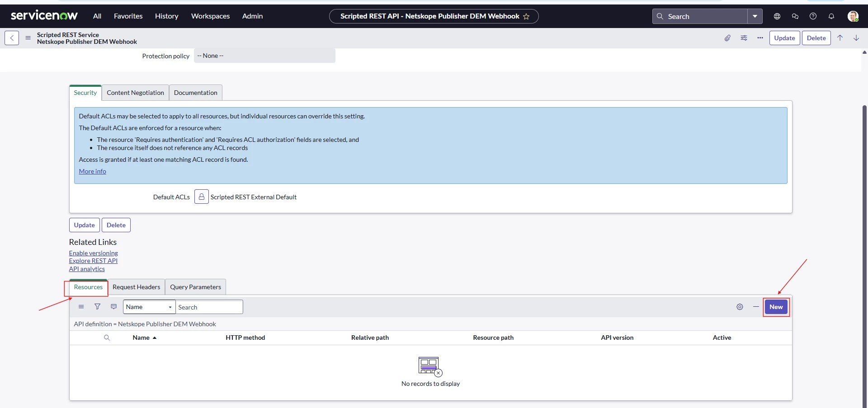Open the Workspaces menu
The image size is (868, 408).
point(210,16)
